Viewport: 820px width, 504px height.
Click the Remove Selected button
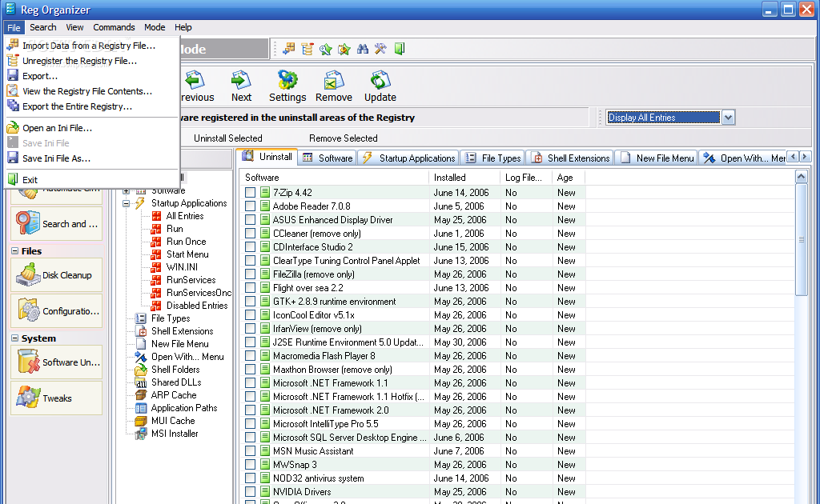point(343,138)
